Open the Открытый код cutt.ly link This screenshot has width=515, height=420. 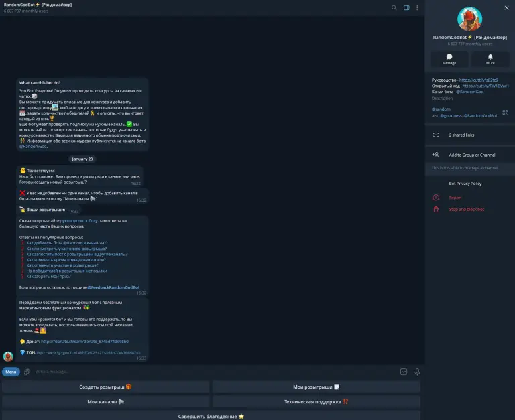click(485, 86)
